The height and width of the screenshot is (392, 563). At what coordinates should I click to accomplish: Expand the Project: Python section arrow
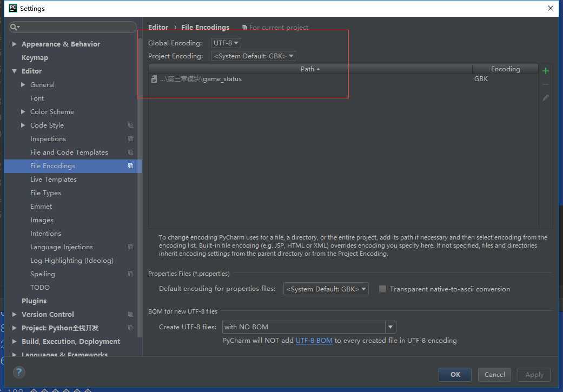click(15, 328)
